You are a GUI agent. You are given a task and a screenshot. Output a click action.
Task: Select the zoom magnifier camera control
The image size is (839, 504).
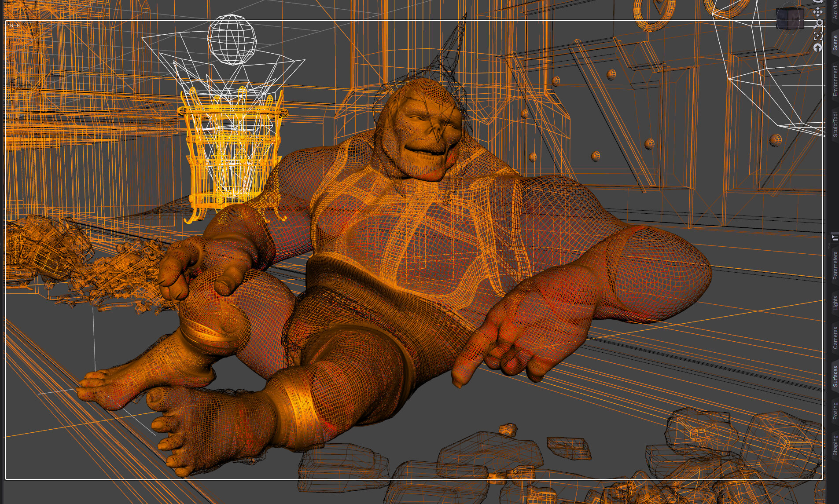(x=818, y=24)
